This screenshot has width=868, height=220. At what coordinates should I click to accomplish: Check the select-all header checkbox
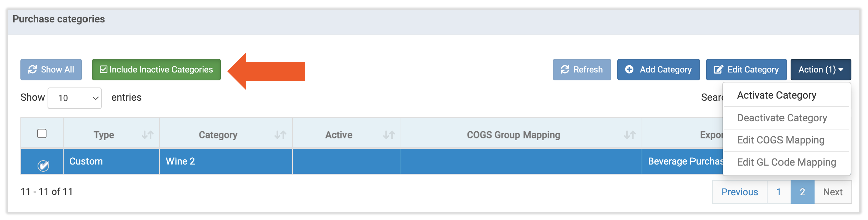(42, 133)
